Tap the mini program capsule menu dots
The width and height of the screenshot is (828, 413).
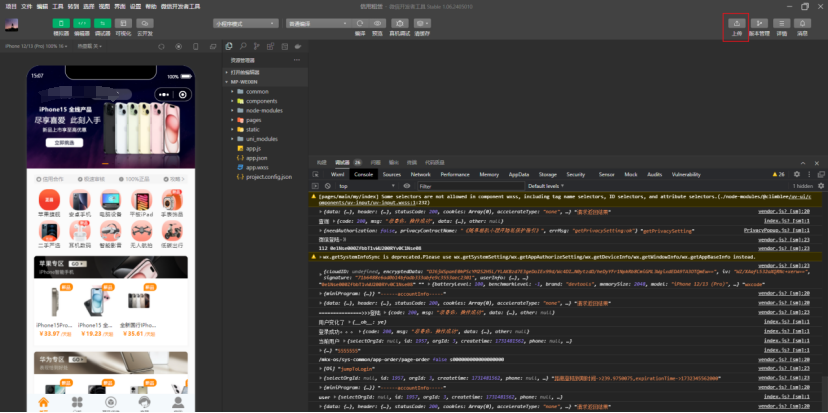[163, 95]
